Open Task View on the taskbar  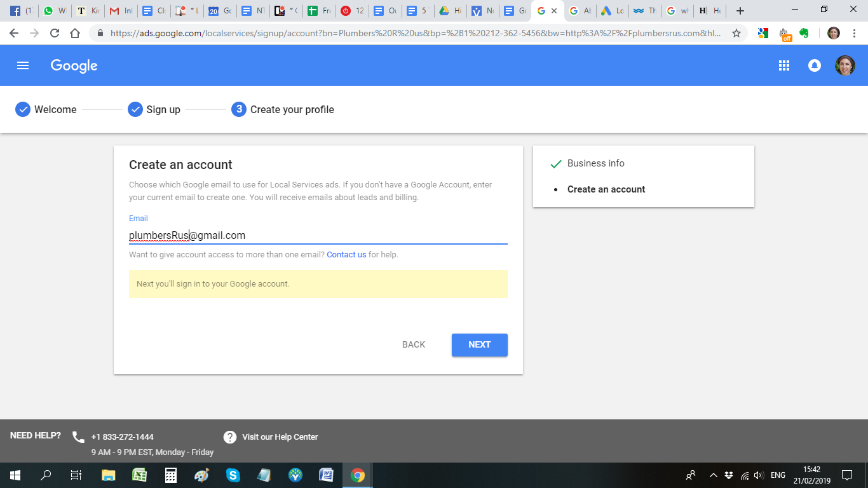point(76,475)
